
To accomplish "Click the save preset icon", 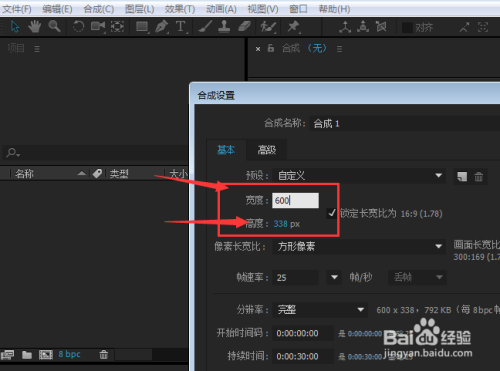I will [x=462, y=177].
